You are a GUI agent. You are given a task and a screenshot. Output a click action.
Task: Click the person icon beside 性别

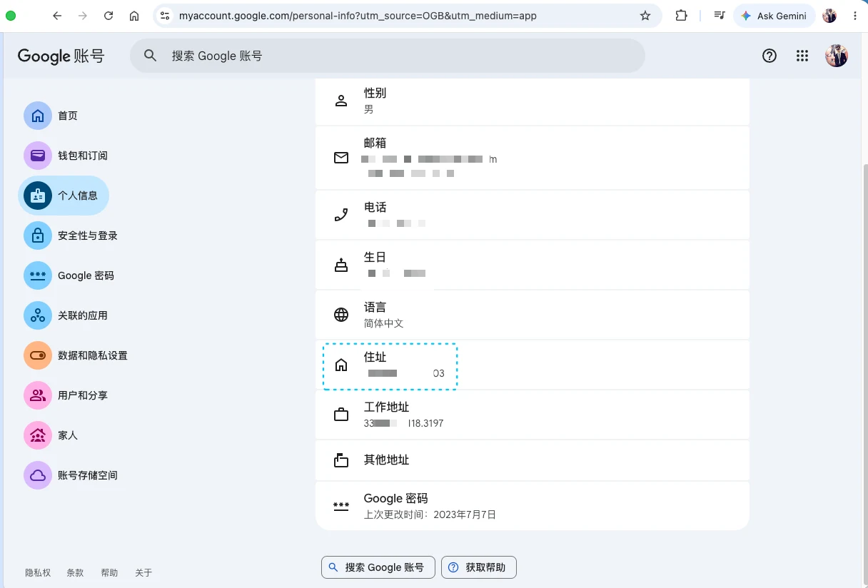(x=341, y=101)
